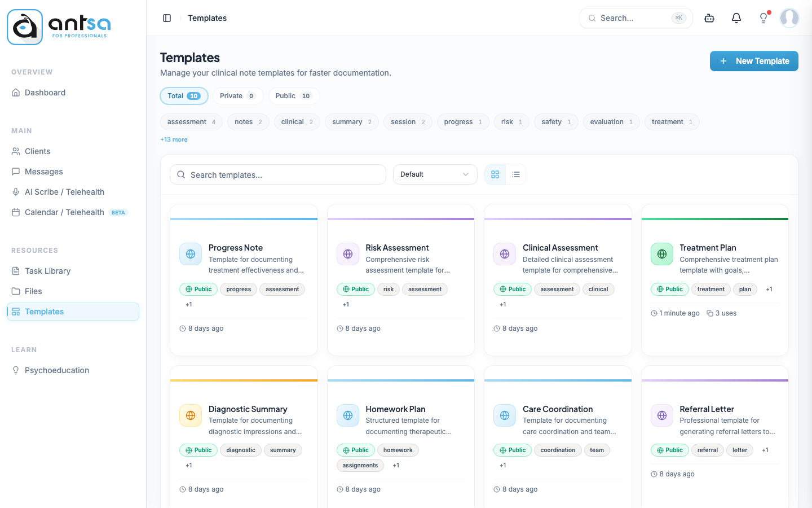Click the Psychoeducation lightbulb icon
This screenshot has height=508, width=812.
(x=16, y=370)
